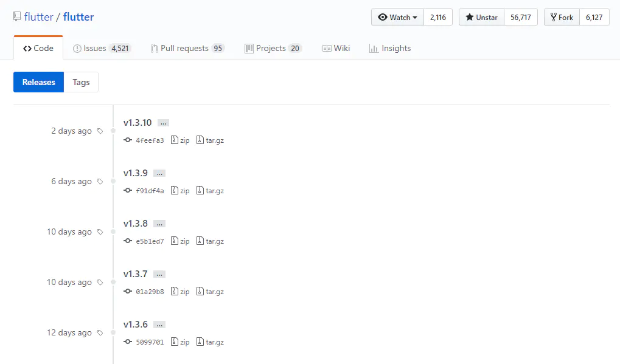The height and width of the screenshot is (364, 620).
Task: Download v1.3.8 zip archive
Action: 180,241
